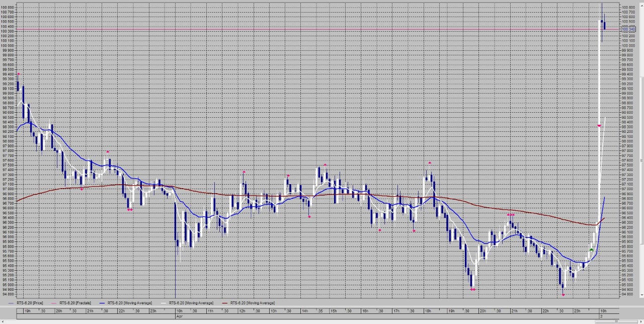Click the date label '2' on the time axis

click(x=601, y=316)
